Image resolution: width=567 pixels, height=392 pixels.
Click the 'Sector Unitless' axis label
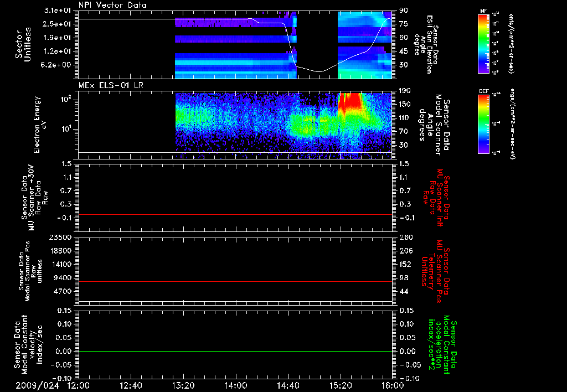click(23, 44)
